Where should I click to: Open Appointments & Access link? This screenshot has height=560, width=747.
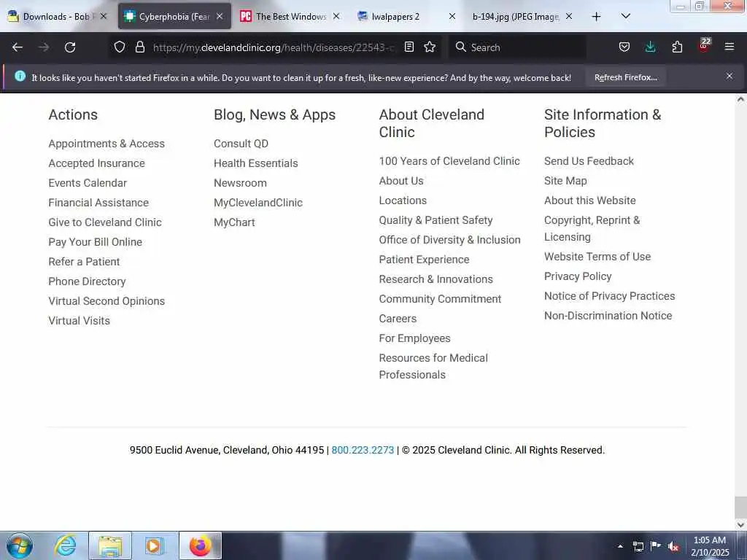tap(107, 144)
